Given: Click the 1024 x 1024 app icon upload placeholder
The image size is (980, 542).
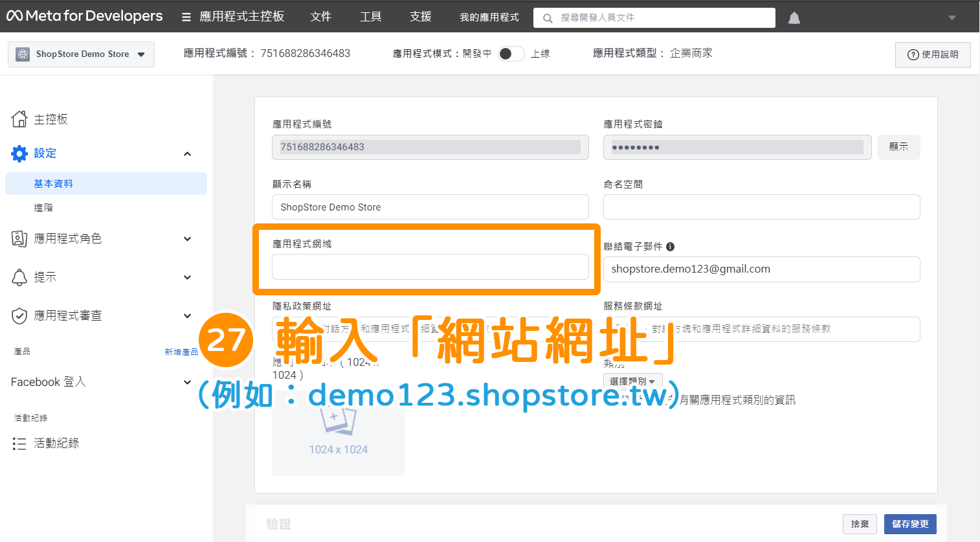Looking at the screenshot, I should pos(338,433).
